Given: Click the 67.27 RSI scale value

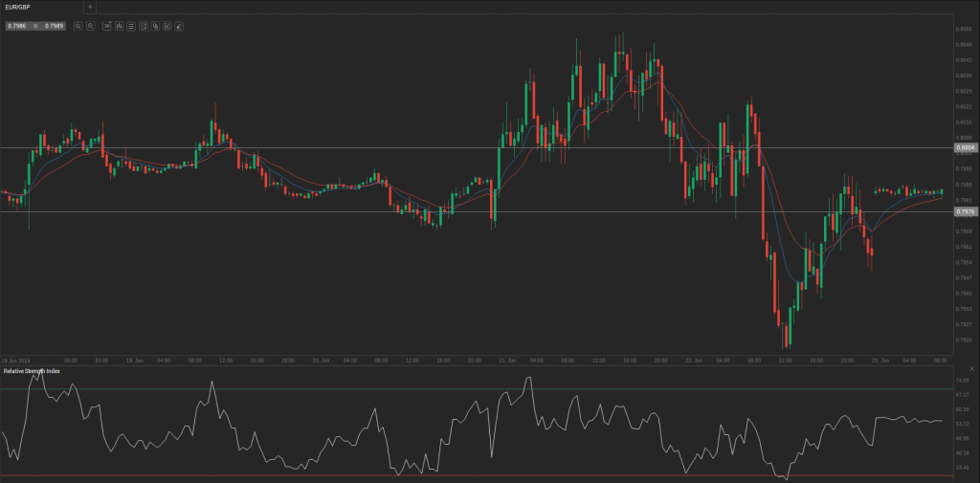Looking at the screenshot, I should (x=965, y=394).
